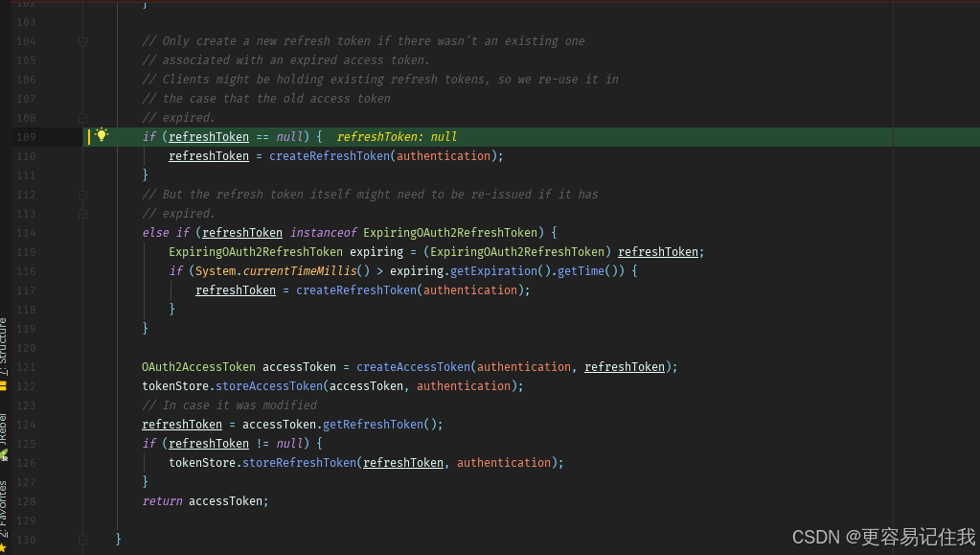Click 'System' class on line 116
Screen dimensions: 980x555
click(216, 271)
